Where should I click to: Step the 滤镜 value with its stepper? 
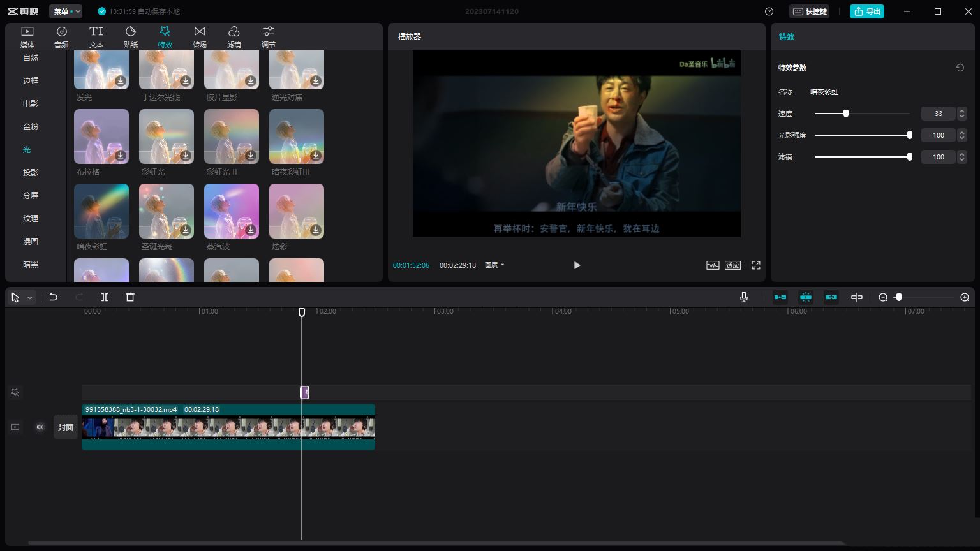[x=962, y=157]
